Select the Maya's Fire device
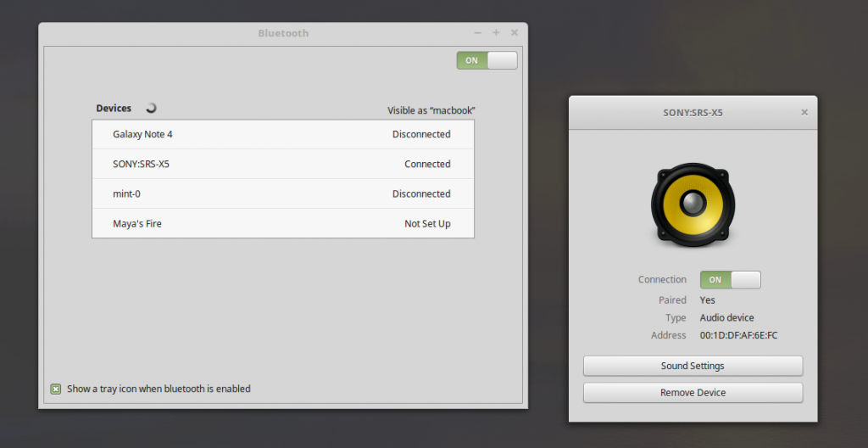 click(x=283, y=224)
